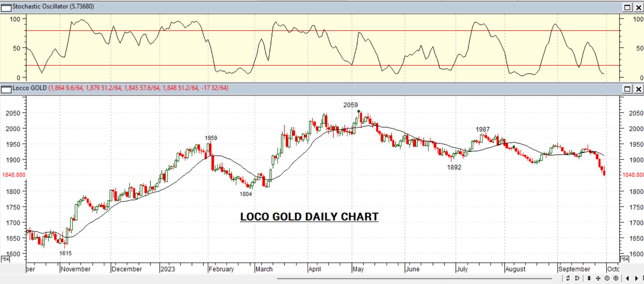The height and width of the screenshot is (284, 644).
Task: Click the July label on time axis
Action: 462,269
